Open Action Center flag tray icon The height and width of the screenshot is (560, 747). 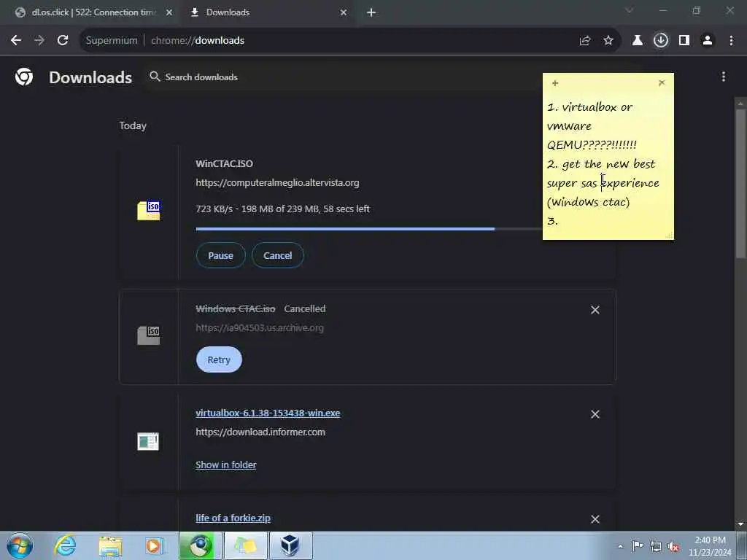638,546
